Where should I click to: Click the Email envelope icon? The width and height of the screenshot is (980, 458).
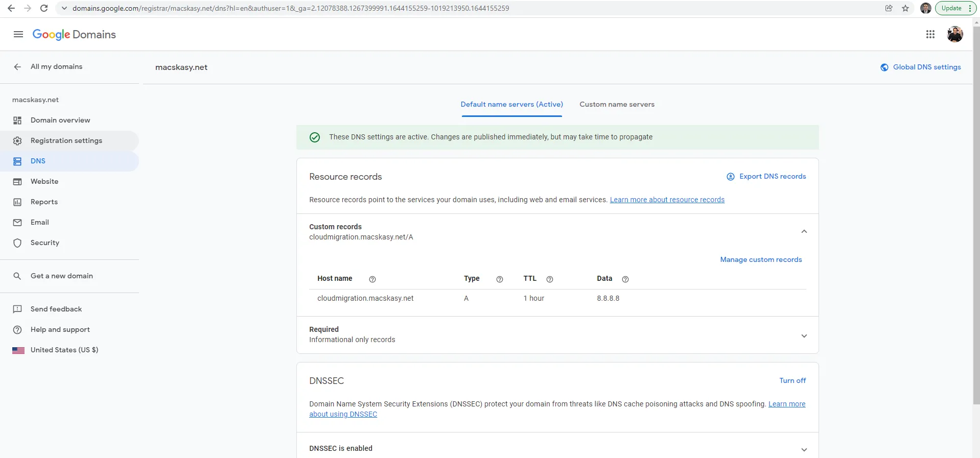(17, 223)
